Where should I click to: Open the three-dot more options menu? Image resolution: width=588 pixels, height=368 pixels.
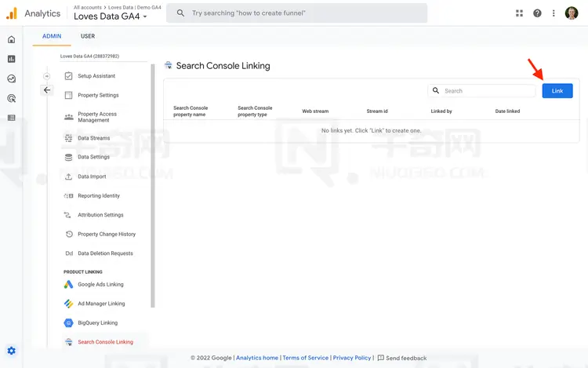[x=554, y=13]
